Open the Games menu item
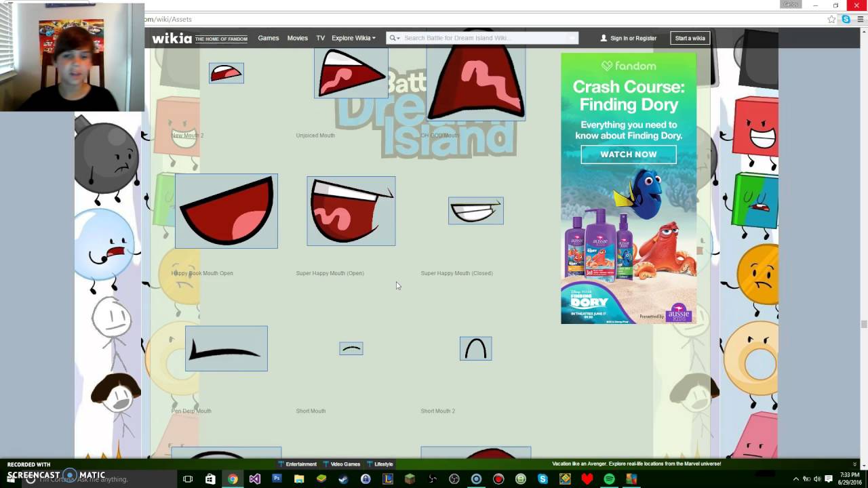 coord(269,38)
